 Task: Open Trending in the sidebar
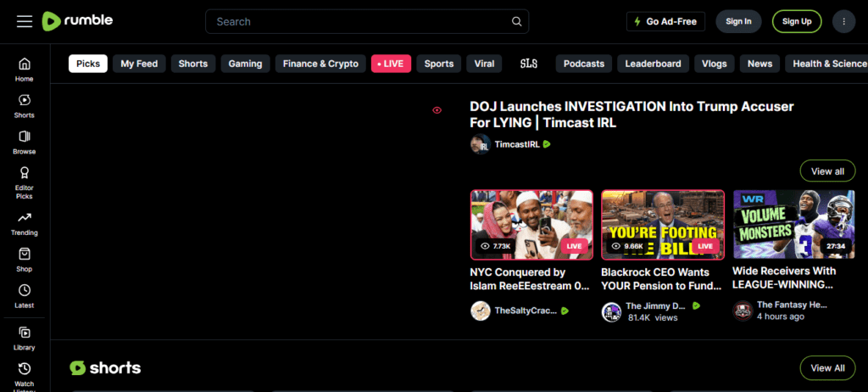(25, 223)
